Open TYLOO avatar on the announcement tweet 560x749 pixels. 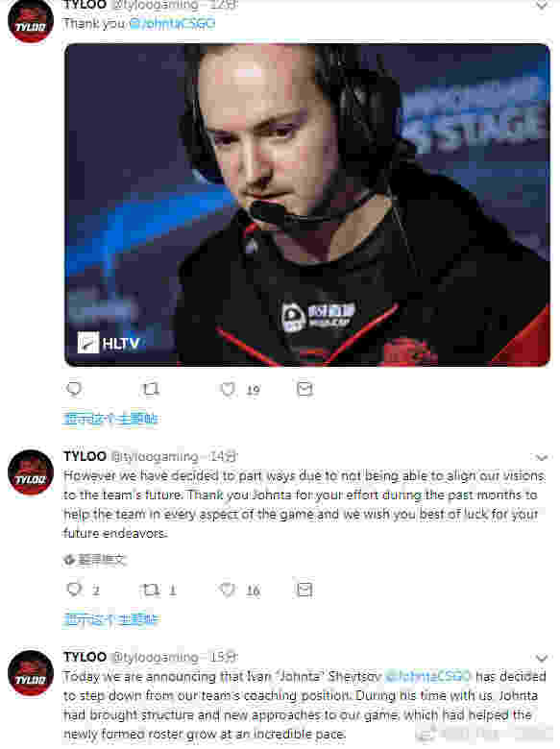coord(31,673)
